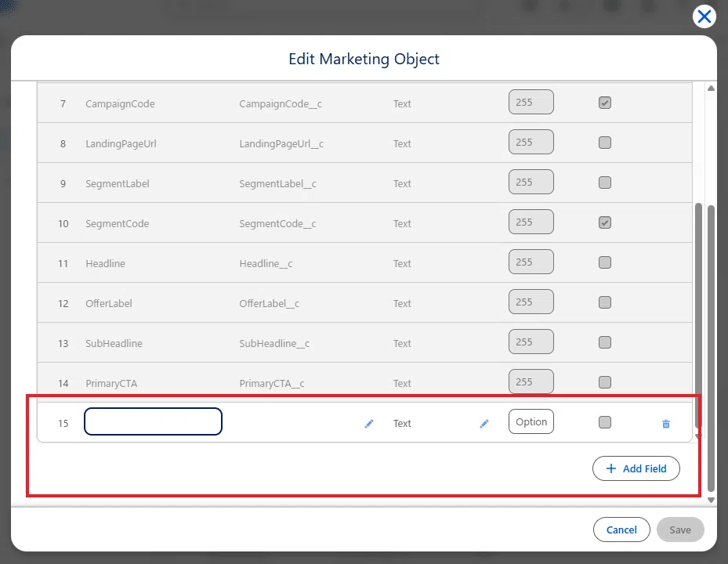This screenshot has width=728, height=564.
Task: Check the box in row 15
Action: (x=604, y=422)
